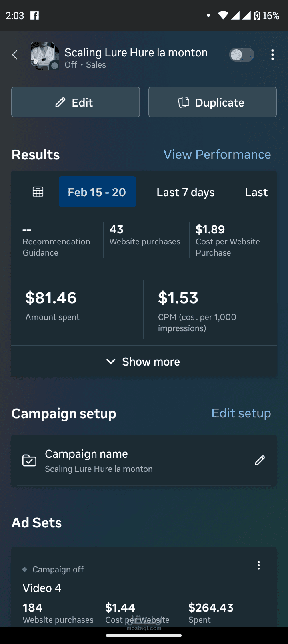Image resolution: width=288 pixels, height=644 pixels.
Task: Tap the back arrow at top left
Action: pyautogui.click(x=14, y=54)
